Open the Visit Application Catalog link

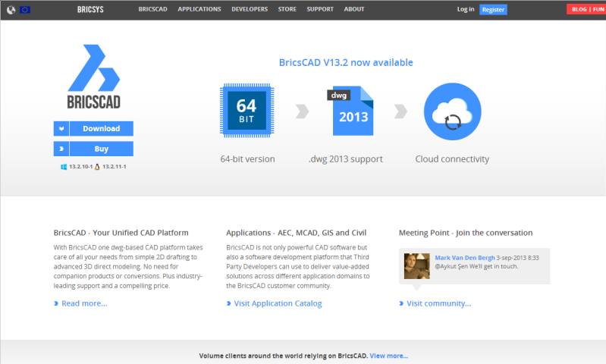tap(278, 303)
